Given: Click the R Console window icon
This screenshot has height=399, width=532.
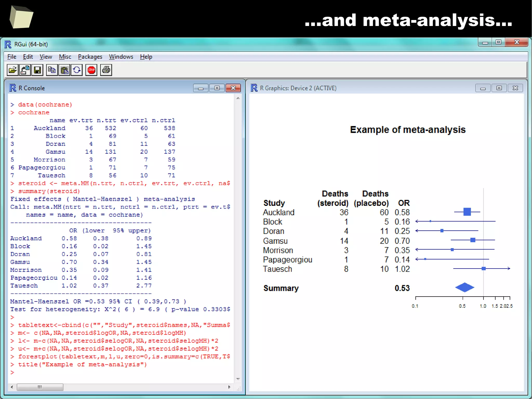Looking at the screenshot, I should 13,88.
